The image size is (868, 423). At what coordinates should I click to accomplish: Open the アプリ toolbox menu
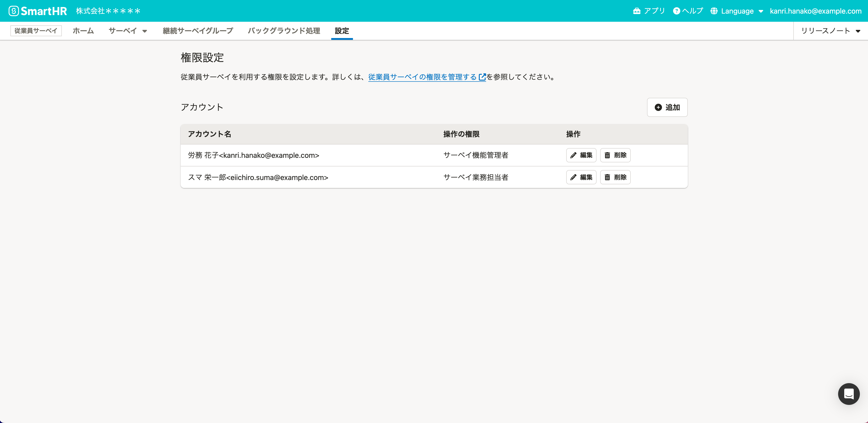click(x=649, y=11)
